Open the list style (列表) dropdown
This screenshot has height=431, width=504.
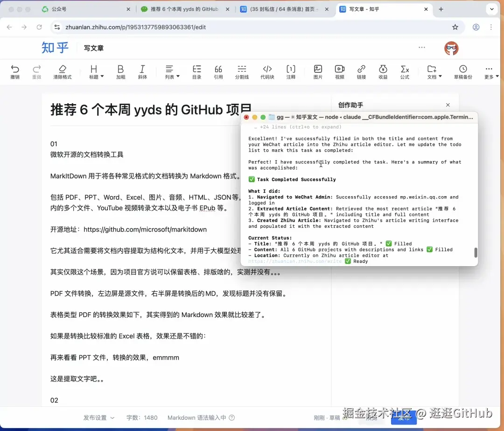click(x=171, y=72)
